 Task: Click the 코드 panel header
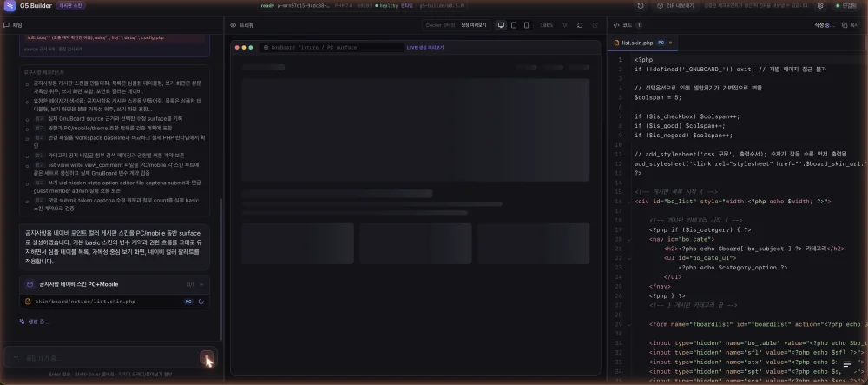tap(628, 25)
